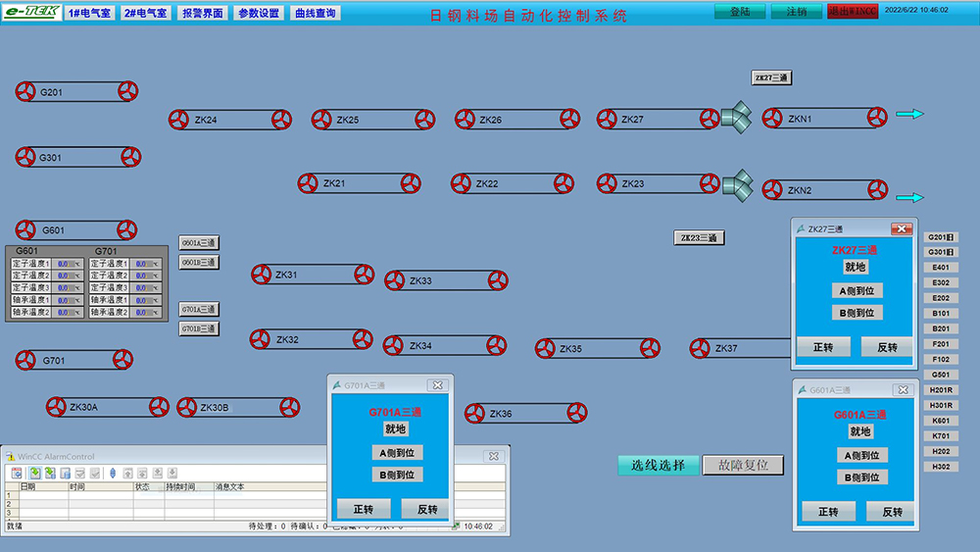
Task: Click the ZK23三通 button on the canvas
Action: tap(699, 237)
